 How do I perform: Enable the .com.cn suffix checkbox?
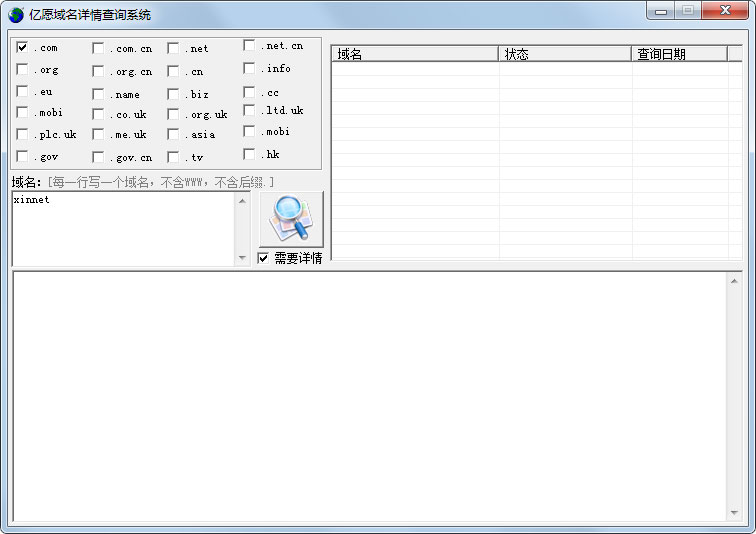98,48
